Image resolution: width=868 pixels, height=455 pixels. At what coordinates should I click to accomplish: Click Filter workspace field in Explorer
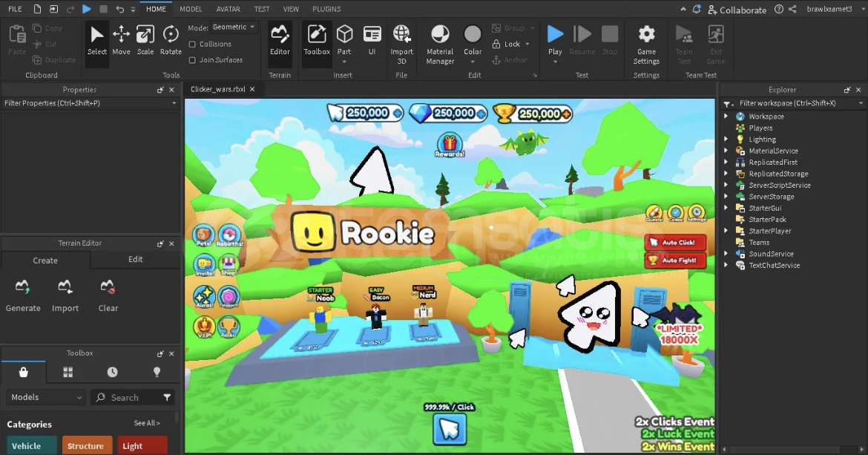click(795, 103)
